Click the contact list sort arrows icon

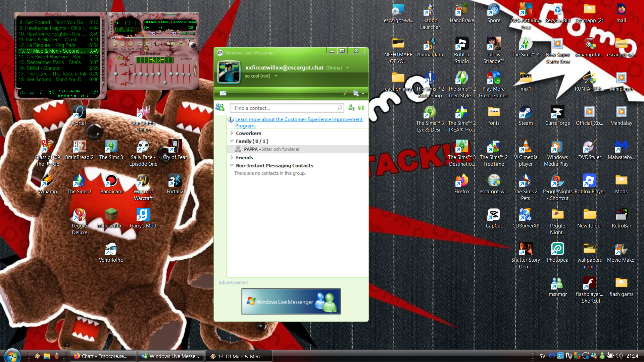click(361, 108)
